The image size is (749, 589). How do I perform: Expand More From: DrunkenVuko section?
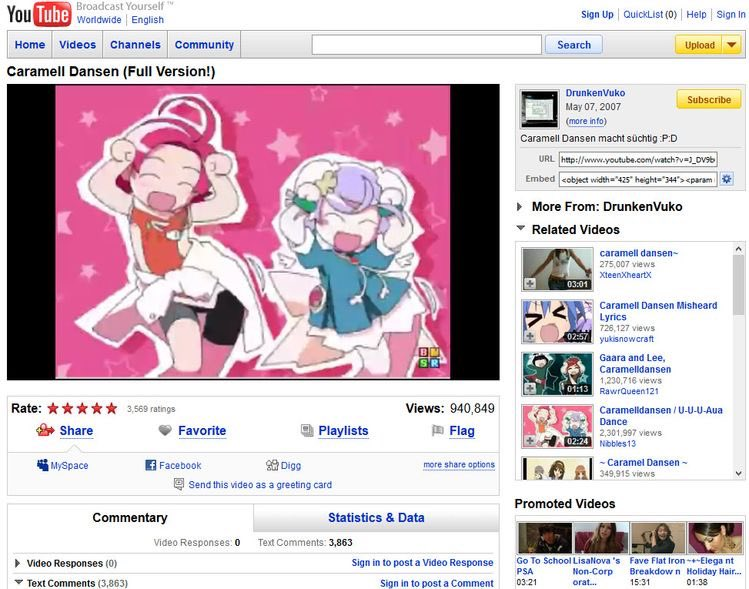click(519, 206)
